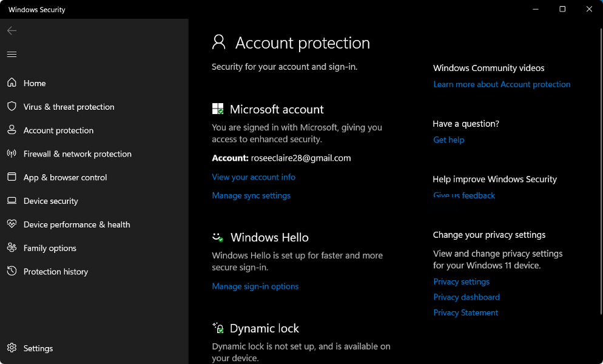The image size is (603, 364).
Task: Open Protection history
Action: (x=12, y=271)
